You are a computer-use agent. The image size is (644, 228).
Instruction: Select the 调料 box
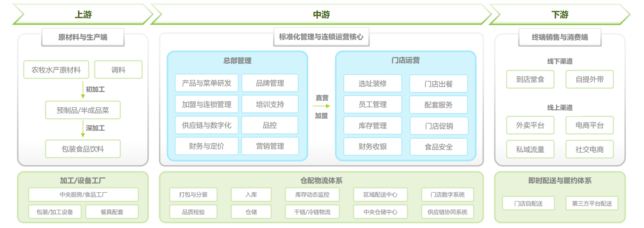tap(118, 70)
